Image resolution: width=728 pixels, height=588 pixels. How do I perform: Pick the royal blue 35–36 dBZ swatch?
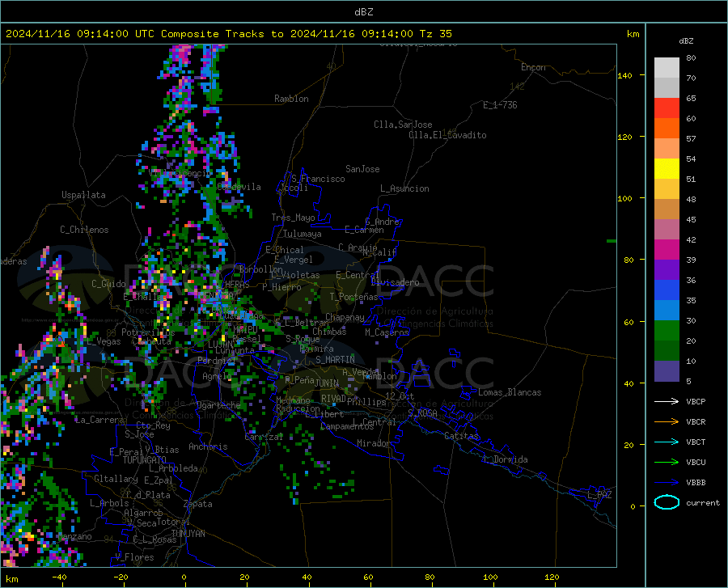[x=667, y=290]
